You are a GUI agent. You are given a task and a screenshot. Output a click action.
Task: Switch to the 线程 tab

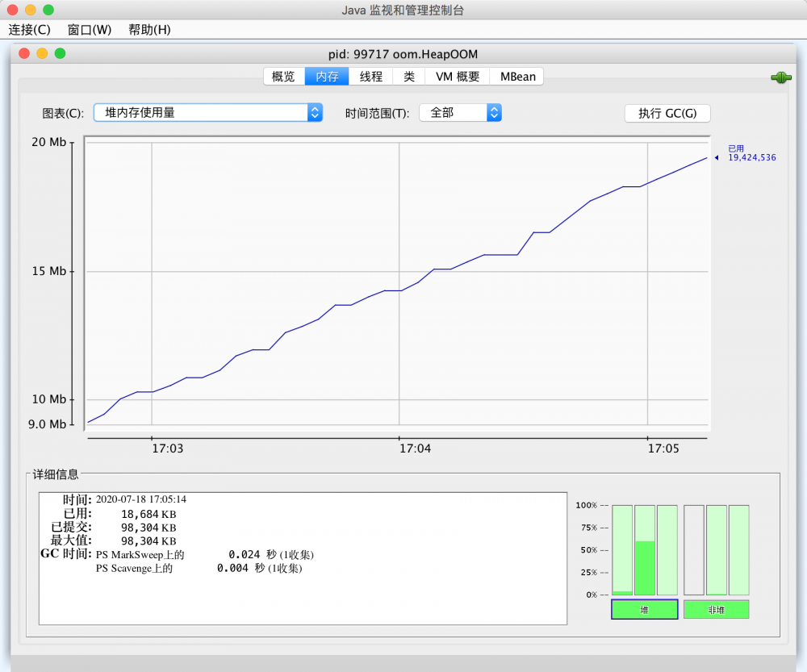click(x=370, y=76)
